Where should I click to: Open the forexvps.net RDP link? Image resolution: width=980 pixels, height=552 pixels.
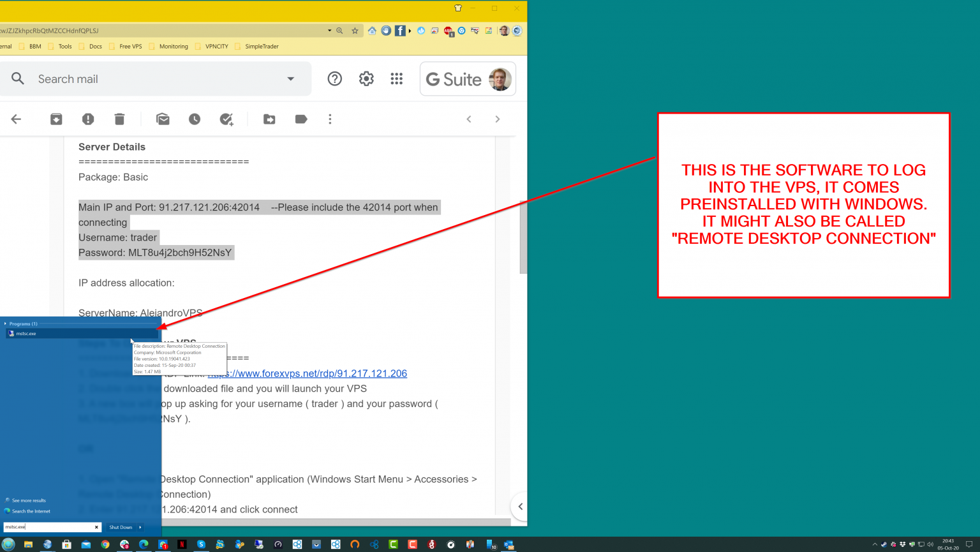pyautogui.click(x=308, y=373)
